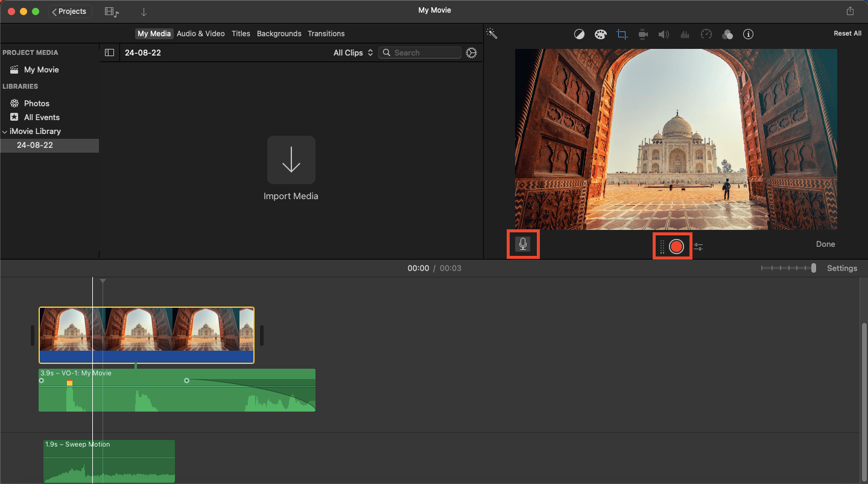Click Reset All adjustments
This screenshot has height=484, width=868.
[x=847, y=34]
